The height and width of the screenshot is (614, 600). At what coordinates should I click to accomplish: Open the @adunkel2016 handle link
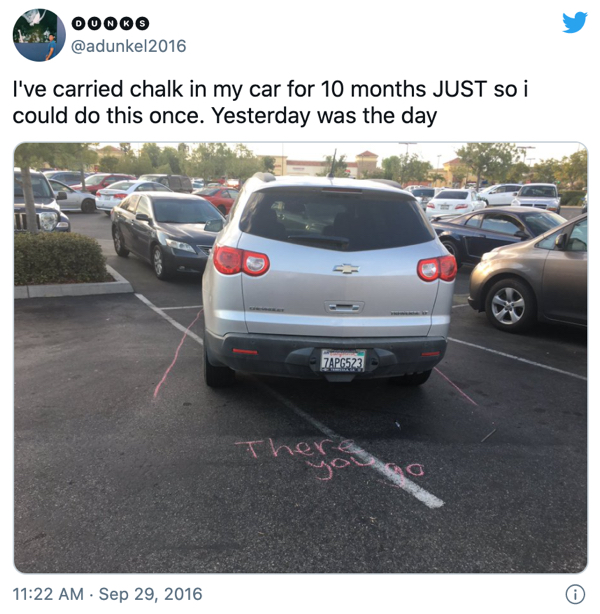[128, 46]
